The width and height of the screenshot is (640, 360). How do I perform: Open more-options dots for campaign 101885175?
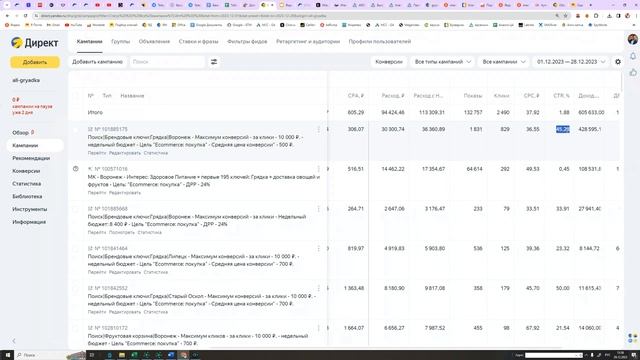coord(319,129)
